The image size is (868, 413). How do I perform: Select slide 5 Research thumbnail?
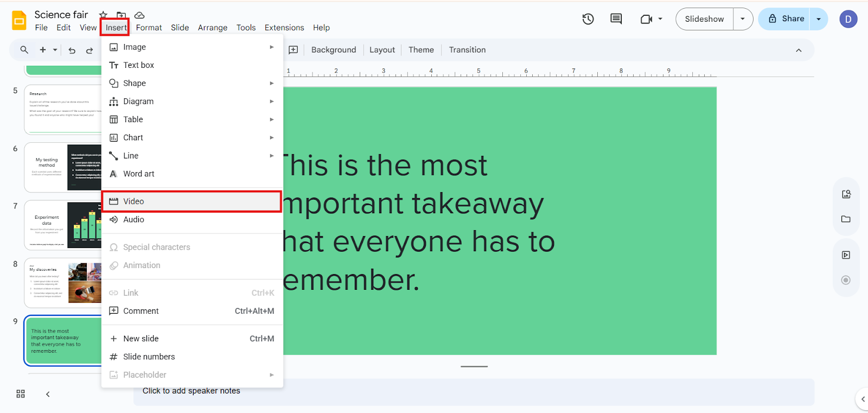(x=63, y=109)
